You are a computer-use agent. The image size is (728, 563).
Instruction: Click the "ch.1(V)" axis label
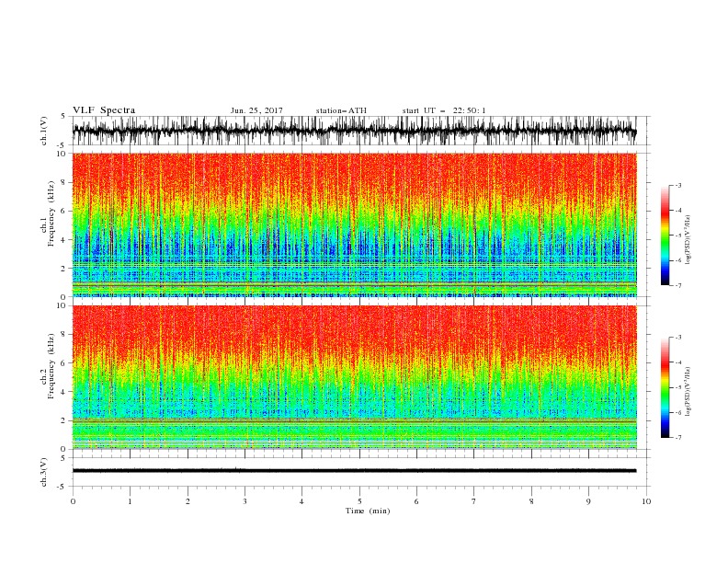(44, 131)
